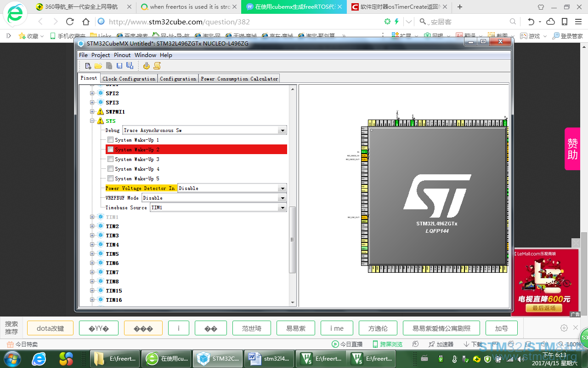Click the Save Project floppy icon
The height and width of the screenshot is (368, 588).
coord(119,66)
